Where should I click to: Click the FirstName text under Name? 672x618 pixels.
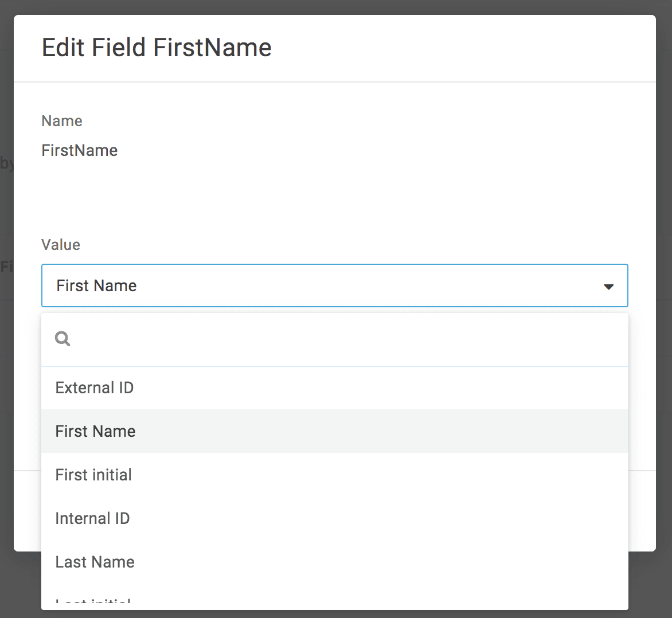tap(80, 150)
